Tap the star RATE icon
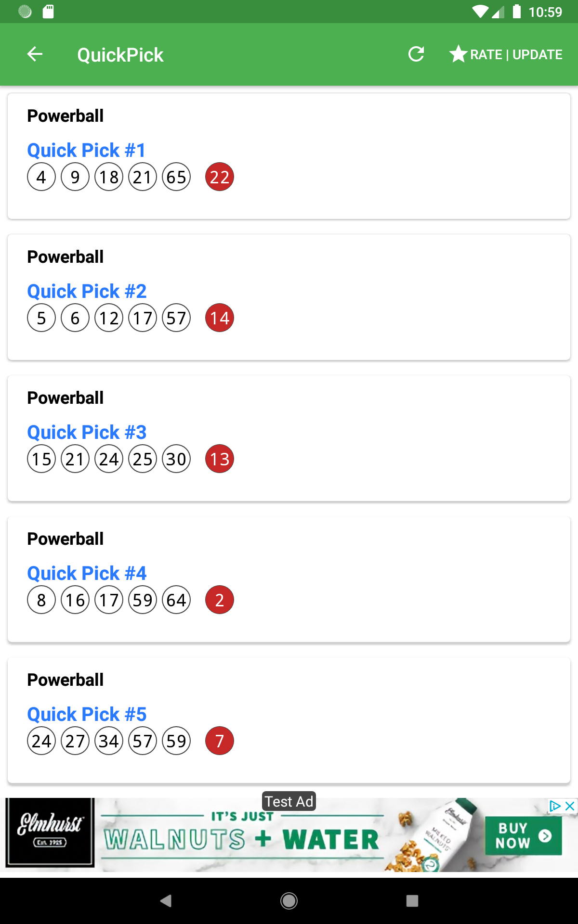This screenshot has height=924, width=578. click(458, 54)
